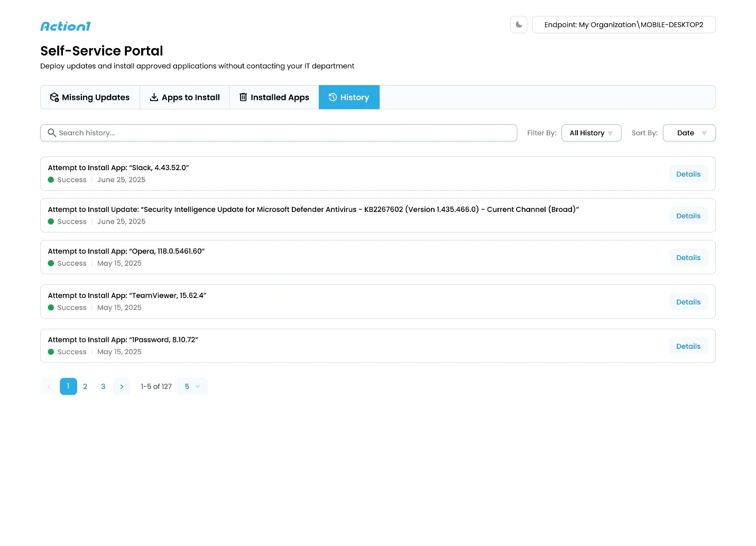Screen dimensions: 756x546
Task: Open the Date sort dropdown
Action: [x=689, y=133]
